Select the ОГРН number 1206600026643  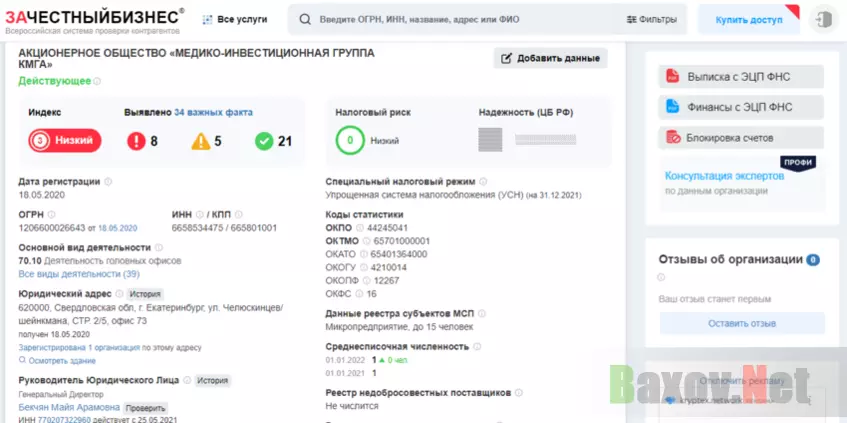click(52, 228)
